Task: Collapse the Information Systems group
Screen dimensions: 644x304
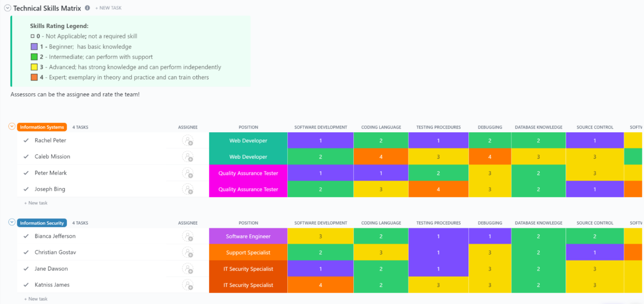Action: coord(12,127)
